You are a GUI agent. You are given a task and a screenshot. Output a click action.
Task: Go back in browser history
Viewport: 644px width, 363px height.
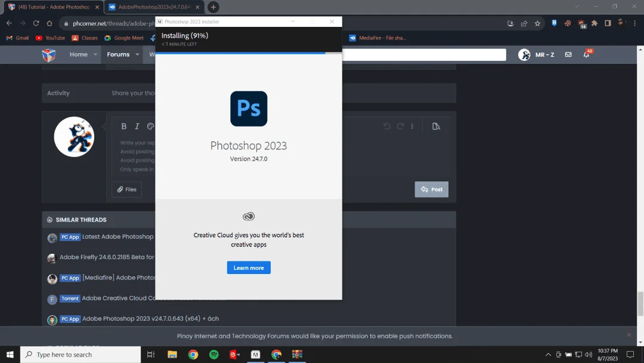click(9, 23)
